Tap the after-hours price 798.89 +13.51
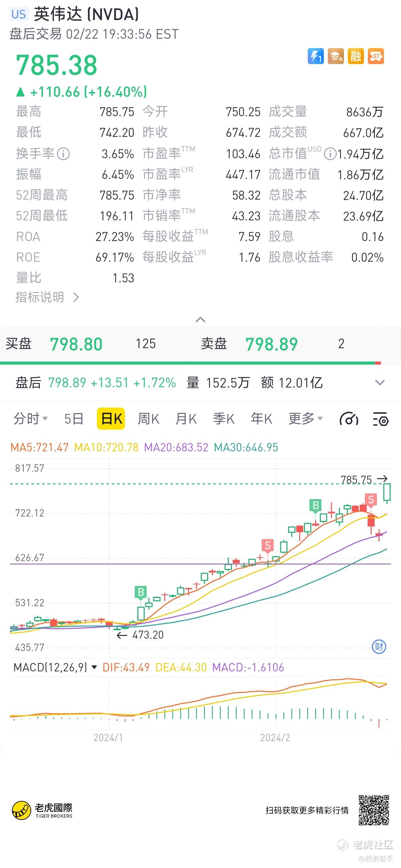 coord(88,383)
